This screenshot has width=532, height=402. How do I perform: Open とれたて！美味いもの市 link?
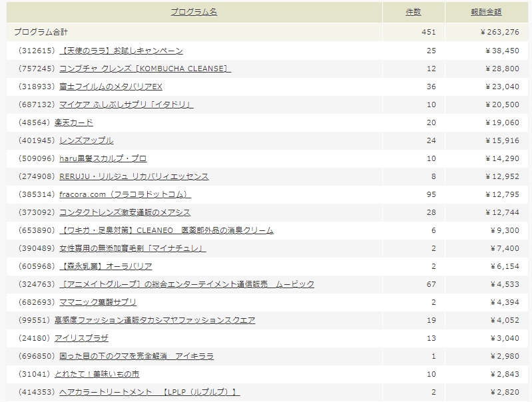click(97, 375)
